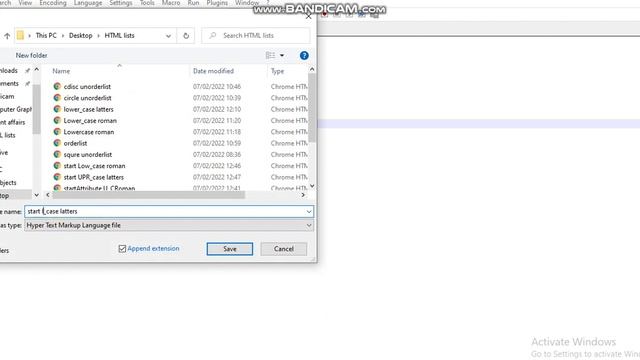Select the Lowercase roman file
This screenshot has height=360, width=640.
pyautogui.click(x=89, y=132)
